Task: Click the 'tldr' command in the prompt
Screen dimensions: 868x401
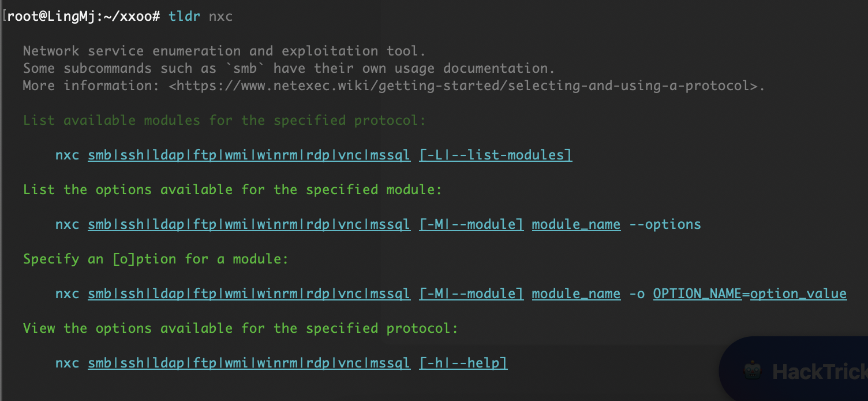Action: coord(185,16)
